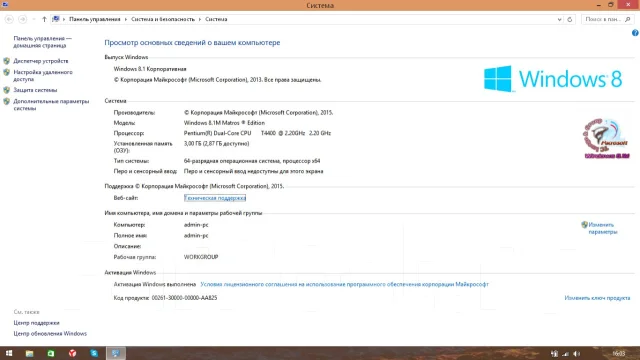Open 'Настройка удаленного доступа' link
The image size is (640, 360).
click(43, 76)
